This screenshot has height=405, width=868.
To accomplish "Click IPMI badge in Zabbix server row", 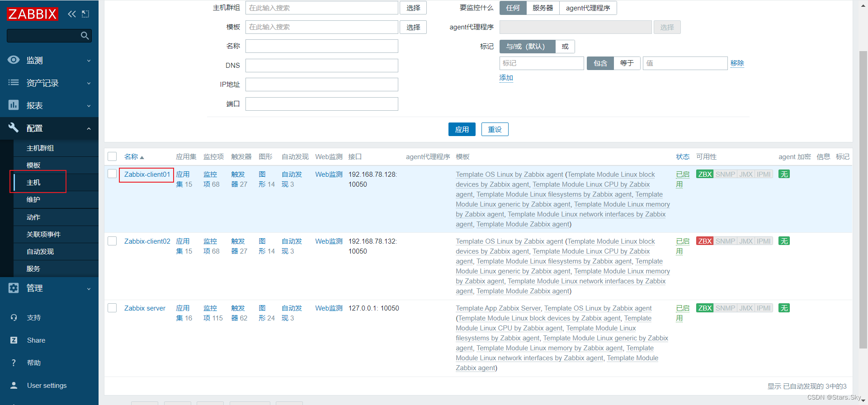I will (764, 308).
